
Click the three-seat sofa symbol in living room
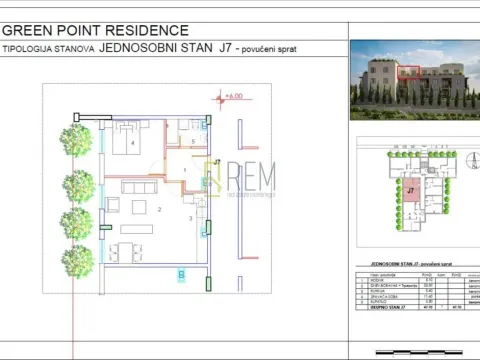[x=139, y=187]
